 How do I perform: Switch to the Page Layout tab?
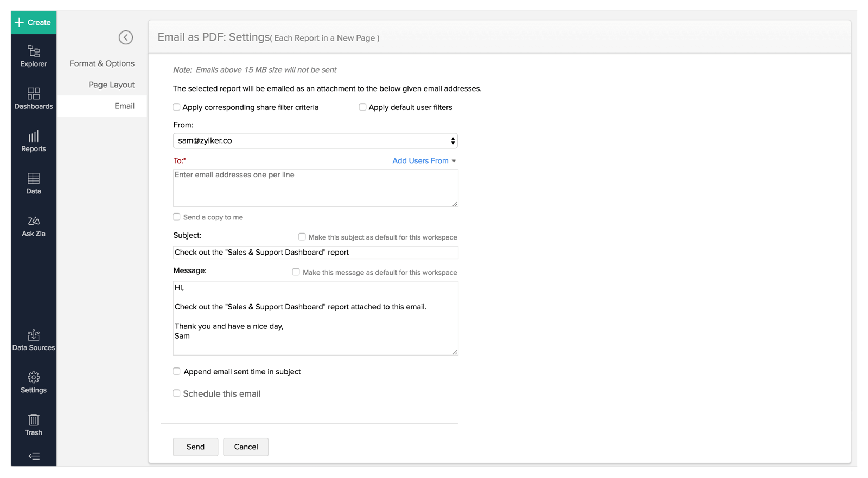click(111, 85)
